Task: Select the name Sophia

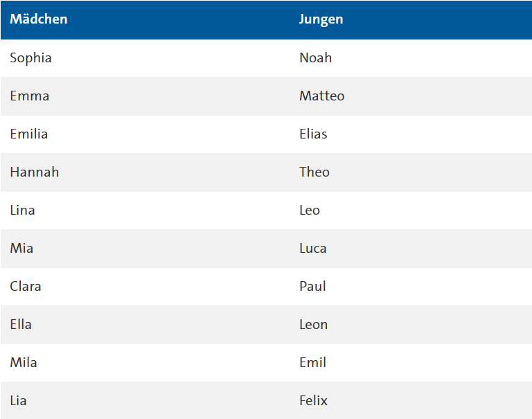Action: (30, 58)
